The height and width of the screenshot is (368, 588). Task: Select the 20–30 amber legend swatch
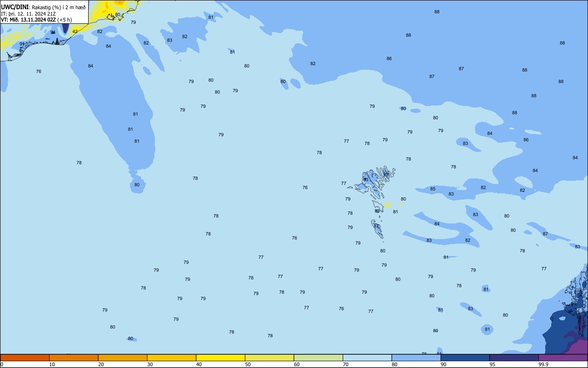[x=123, y=357]
